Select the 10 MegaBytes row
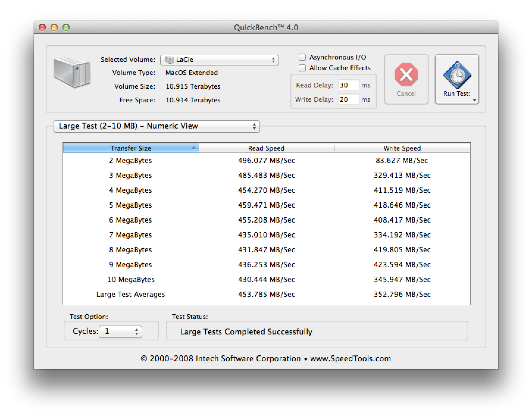532x416 pixels. (x=267, y=280)
